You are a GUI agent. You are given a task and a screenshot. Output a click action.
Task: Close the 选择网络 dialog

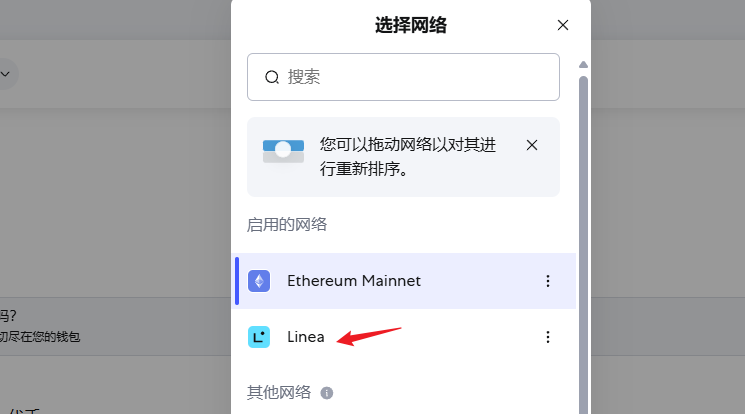coord(563,25)
